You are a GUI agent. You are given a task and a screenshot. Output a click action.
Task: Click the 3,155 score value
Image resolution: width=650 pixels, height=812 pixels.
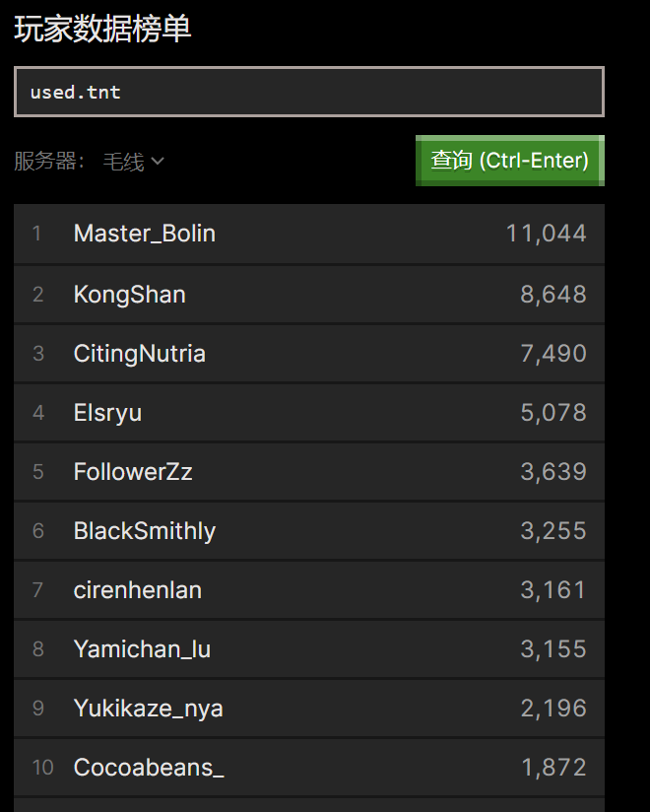tap(553, 648)
